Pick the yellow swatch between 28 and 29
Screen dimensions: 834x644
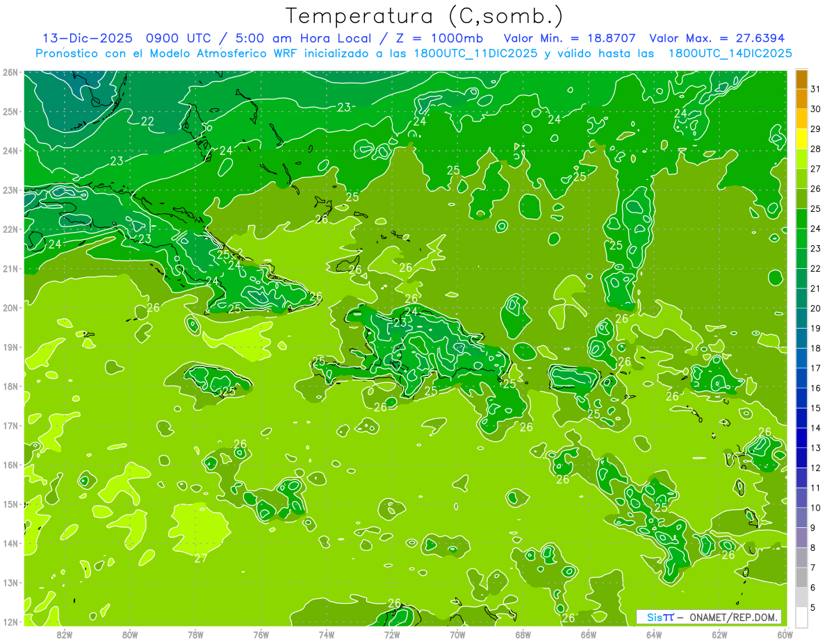pos(801,139)
